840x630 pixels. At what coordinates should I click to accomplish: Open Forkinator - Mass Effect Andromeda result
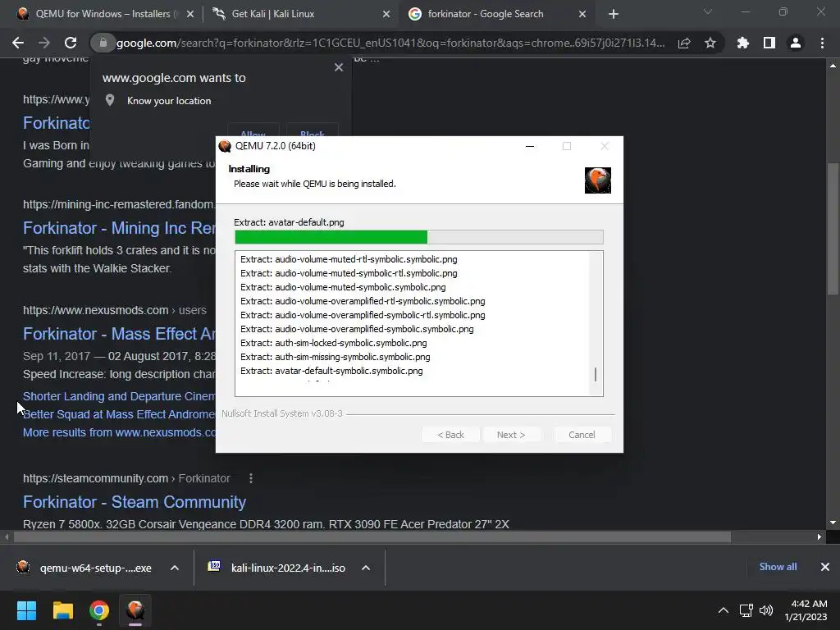pyautogui.click(x=119, y=334)
